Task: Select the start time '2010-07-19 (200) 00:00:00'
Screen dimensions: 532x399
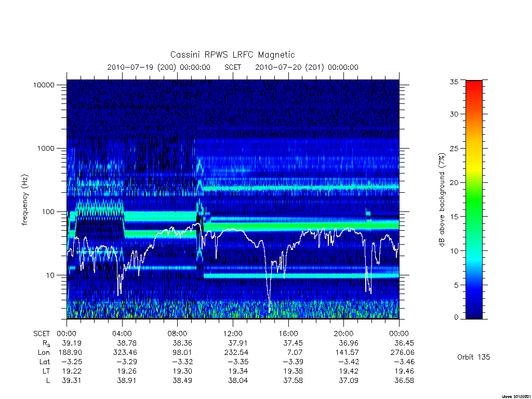Action: click(159, 67)
